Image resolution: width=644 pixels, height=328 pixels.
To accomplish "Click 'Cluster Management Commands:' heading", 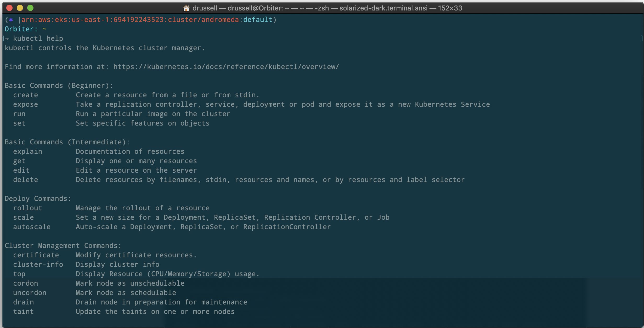I will 63,246.
